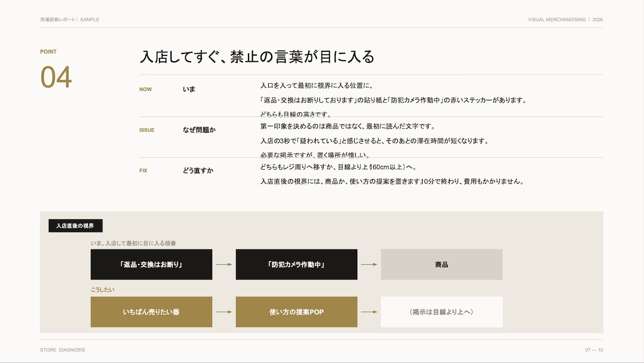Click the title '入店してすぐ、禁止の言葉が目に入る'
The image size is (644, 363).
257,57
